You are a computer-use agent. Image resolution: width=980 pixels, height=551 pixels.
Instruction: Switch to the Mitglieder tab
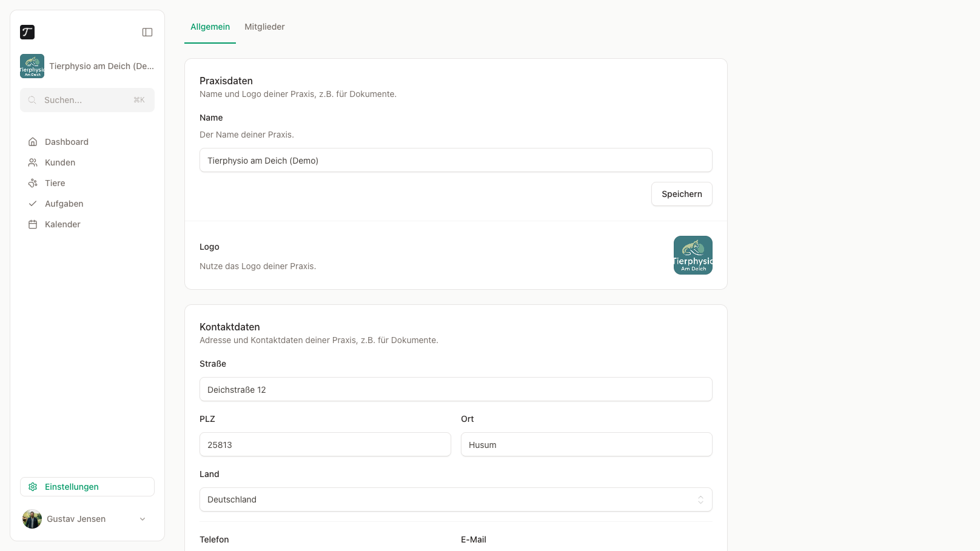pyautogui.click(x=264, y=27)
